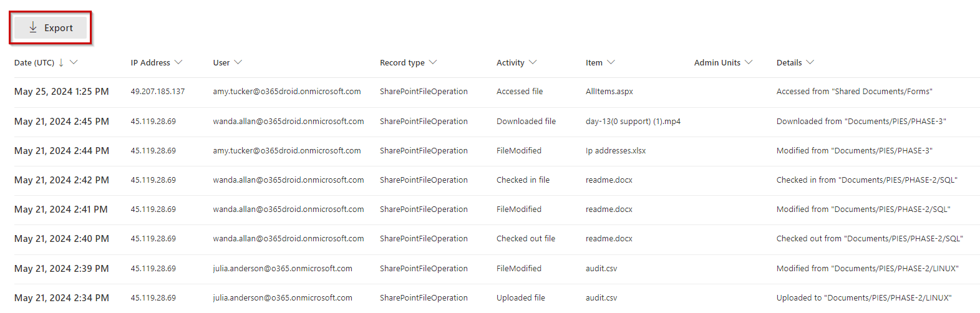Expand the Details column dropdown chevron
The image size is (980, 313).
(x=810, y=62)
